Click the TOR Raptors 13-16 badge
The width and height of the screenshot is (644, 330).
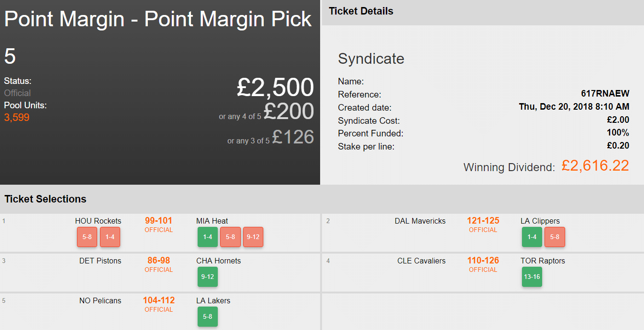(x=532, y=277)
